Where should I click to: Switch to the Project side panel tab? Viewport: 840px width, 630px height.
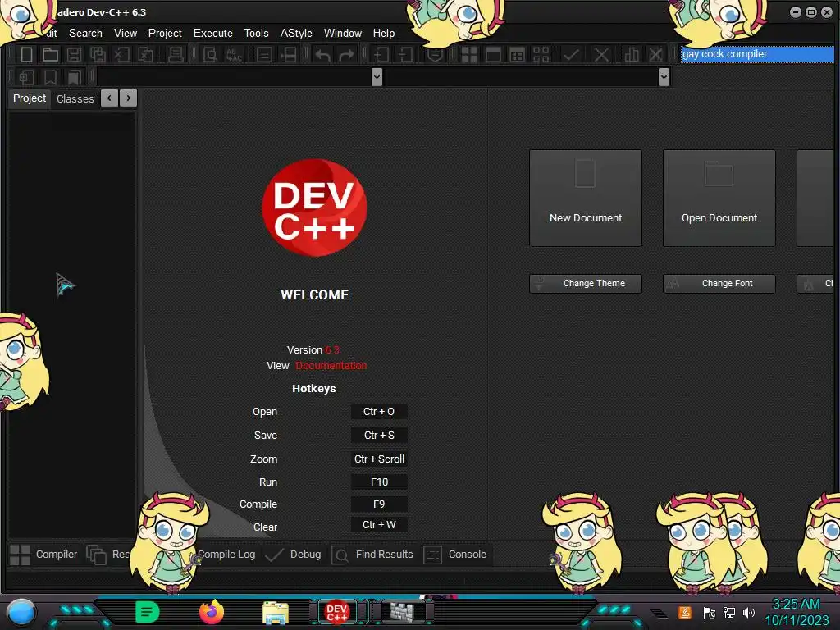point(30,98)
